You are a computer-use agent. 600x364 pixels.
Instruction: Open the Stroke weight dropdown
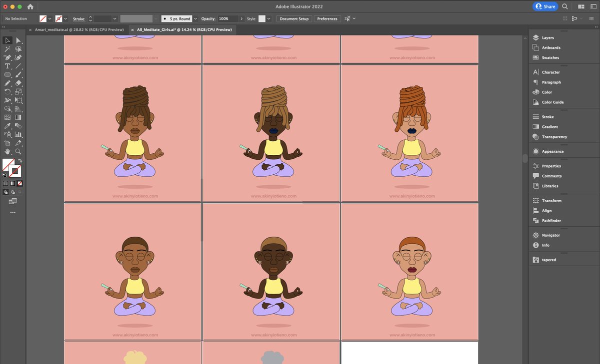[x=114, y=18]
